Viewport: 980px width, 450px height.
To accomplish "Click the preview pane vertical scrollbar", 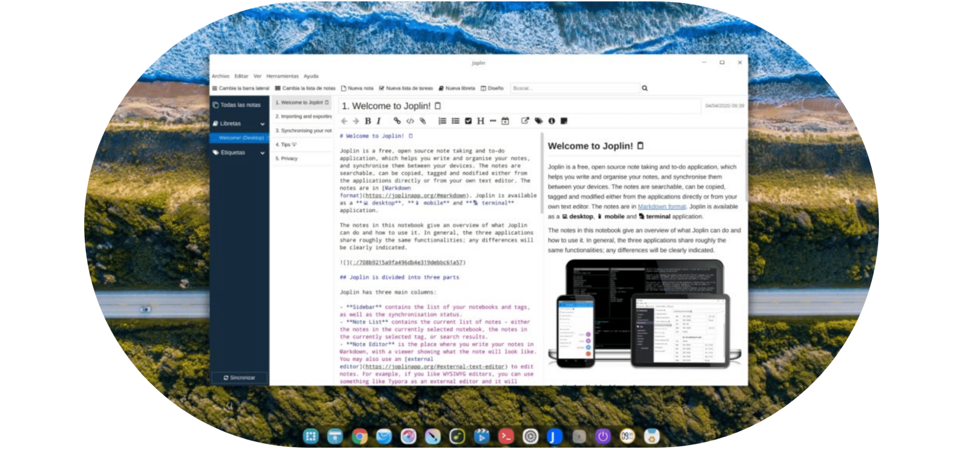I will point(746,170).
